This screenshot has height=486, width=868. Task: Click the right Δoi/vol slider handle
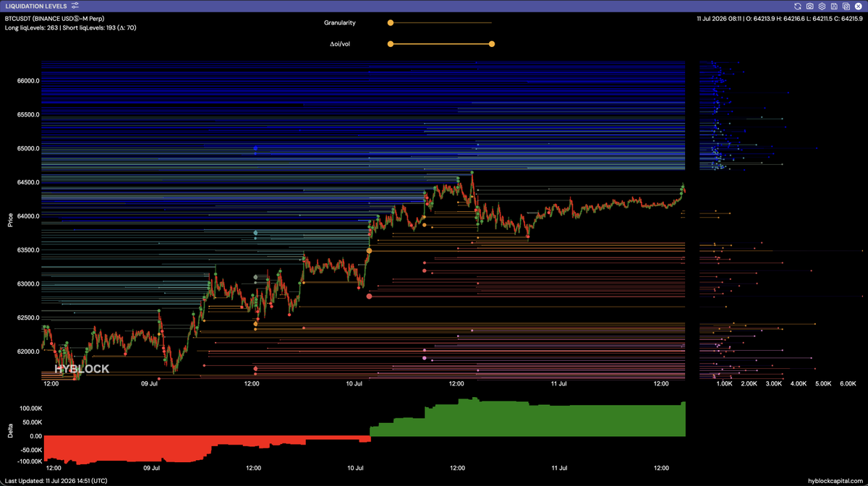492,44
